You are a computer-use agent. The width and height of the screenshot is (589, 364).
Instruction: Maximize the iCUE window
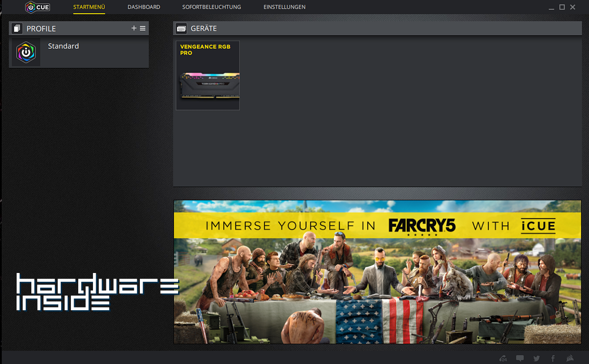pyautogui.click(x=562, y=7)
